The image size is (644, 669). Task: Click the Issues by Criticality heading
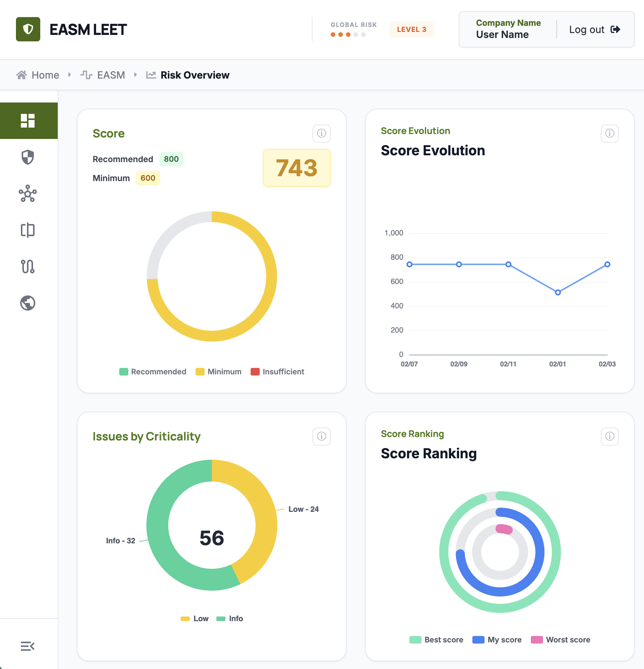(147, 437)
